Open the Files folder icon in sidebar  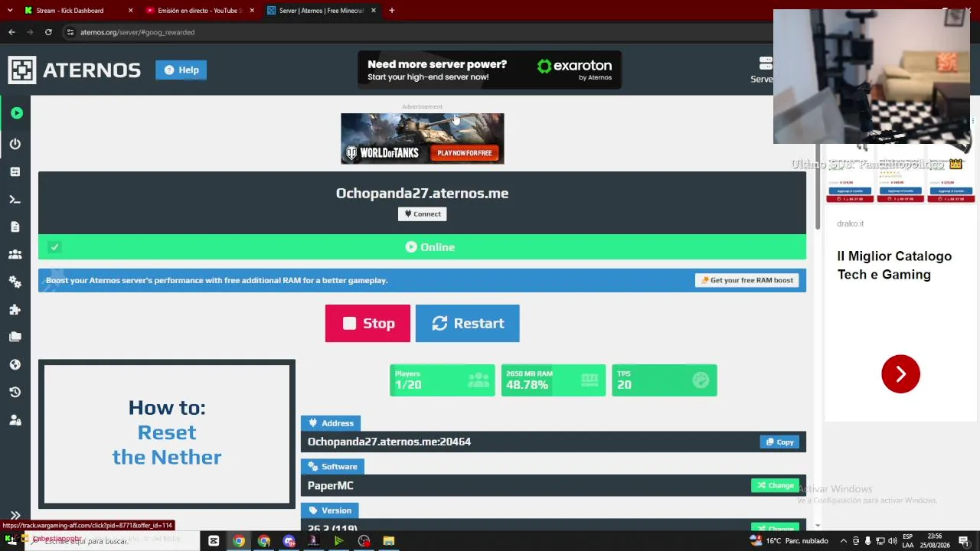[x=15, y=337]
